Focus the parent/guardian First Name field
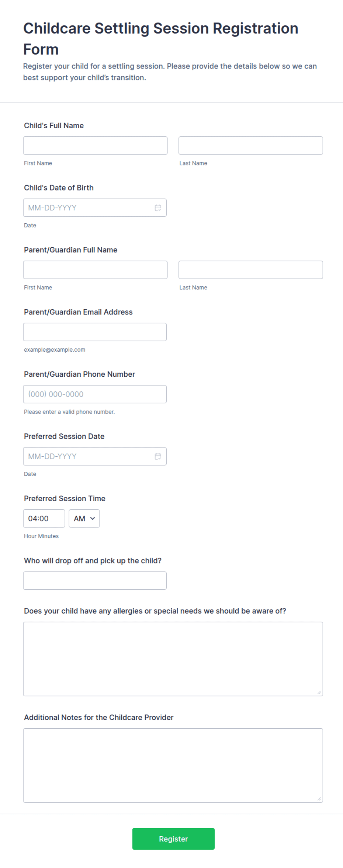343x868 pixels. (x=95, y=270)
